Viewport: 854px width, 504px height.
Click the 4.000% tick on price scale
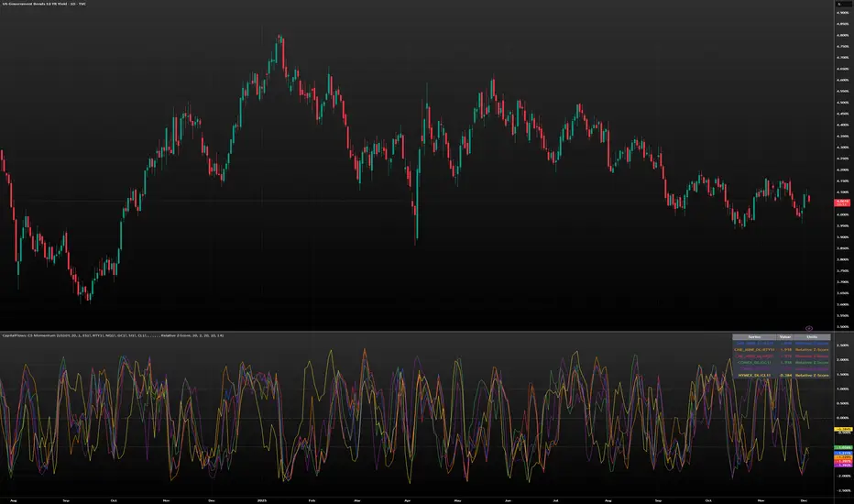[843, 214]
